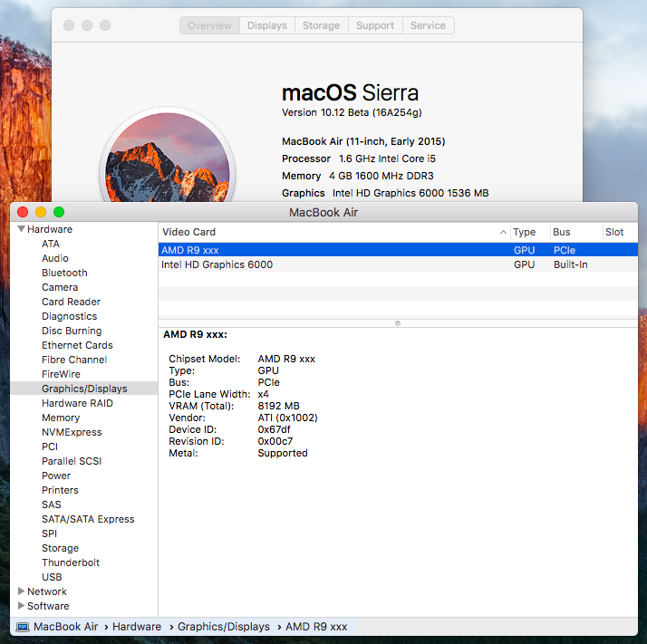Select the Network sidebar category
This screenshot has height=644, width=647.
point(46,591)
